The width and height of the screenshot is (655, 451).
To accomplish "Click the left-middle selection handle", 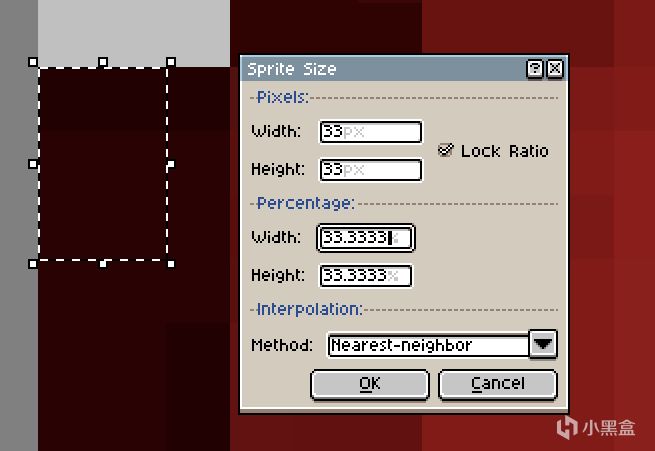I will (33, 164).
